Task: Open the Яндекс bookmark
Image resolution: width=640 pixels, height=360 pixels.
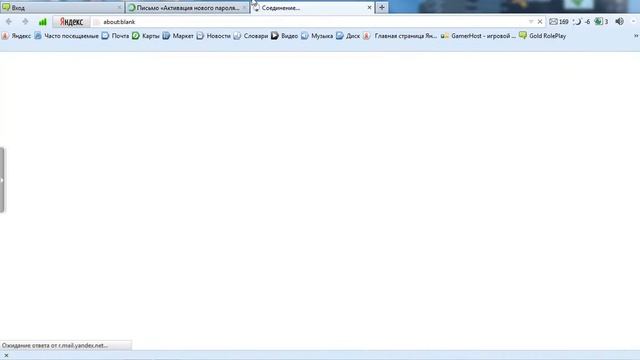Action: (16, 36)
